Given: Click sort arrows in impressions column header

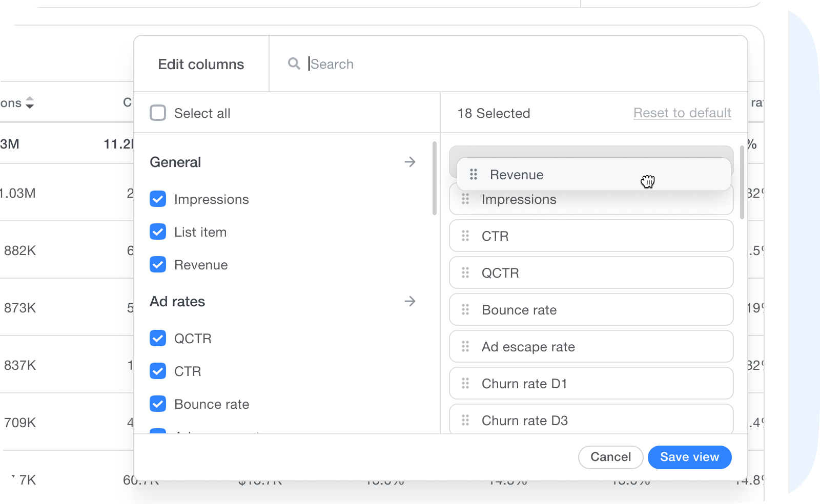Looking at the screenshot, I should click(x=30, y=103).
